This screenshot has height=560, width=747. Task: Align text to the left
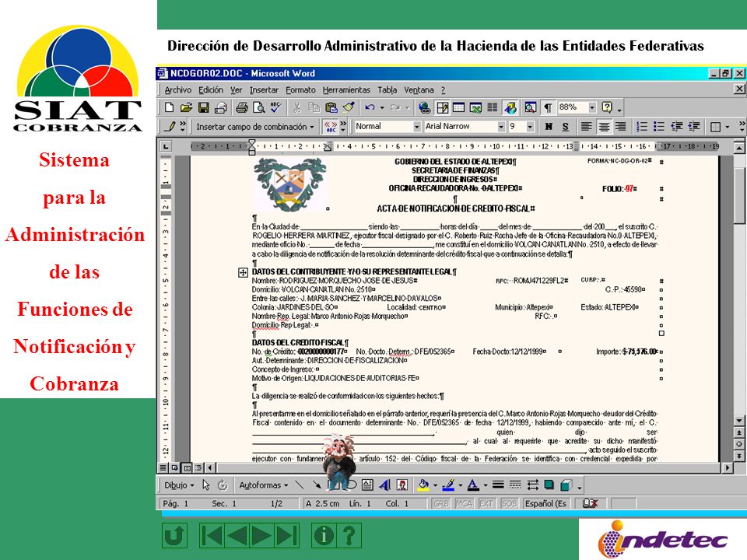(586, 127)
